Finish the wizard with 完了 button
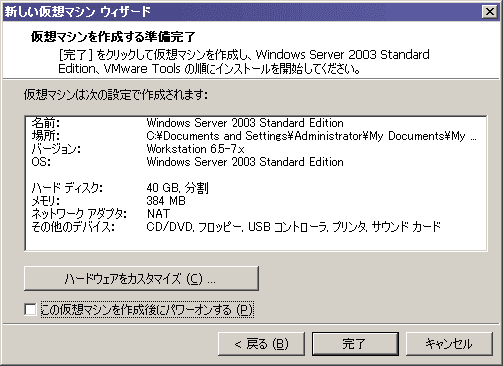503x366 pixels. 355,344
